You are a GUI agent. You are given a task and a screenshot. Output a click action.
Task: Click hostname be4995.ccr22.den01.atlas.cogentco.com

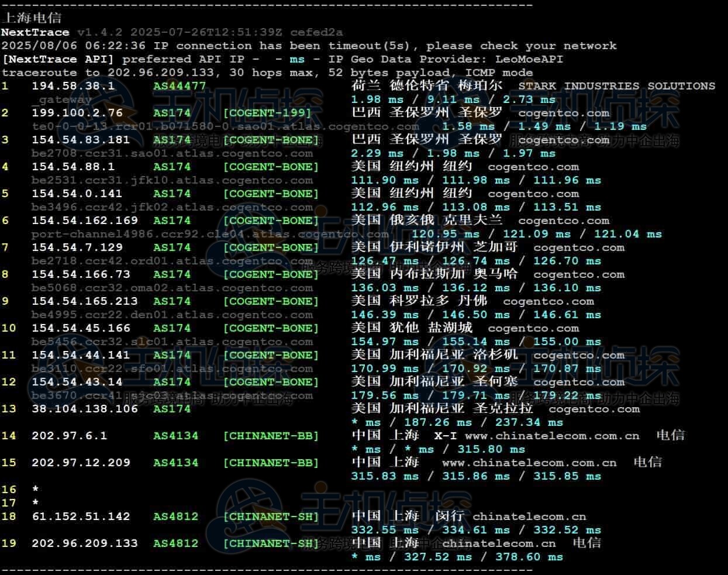(x=172, y=315)
